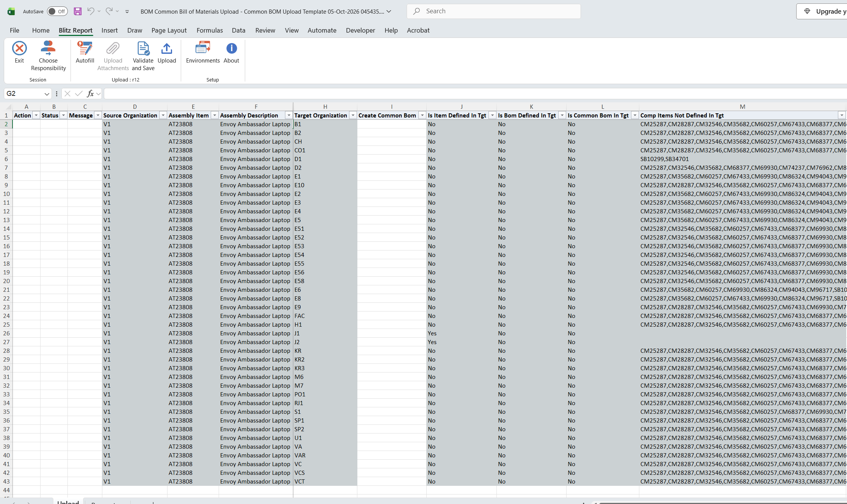Open the Acrobat tab
This screenshot has width=847, height=504.
418,30
